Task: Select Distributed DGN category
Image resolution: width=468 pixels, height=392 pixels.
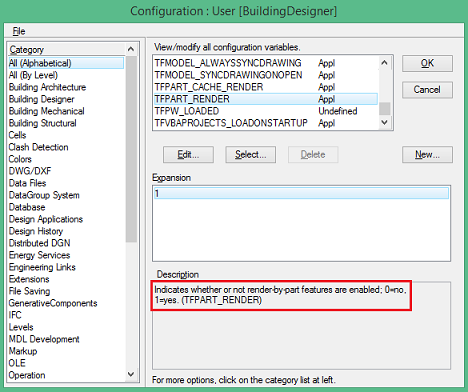Action: point(66,243)
